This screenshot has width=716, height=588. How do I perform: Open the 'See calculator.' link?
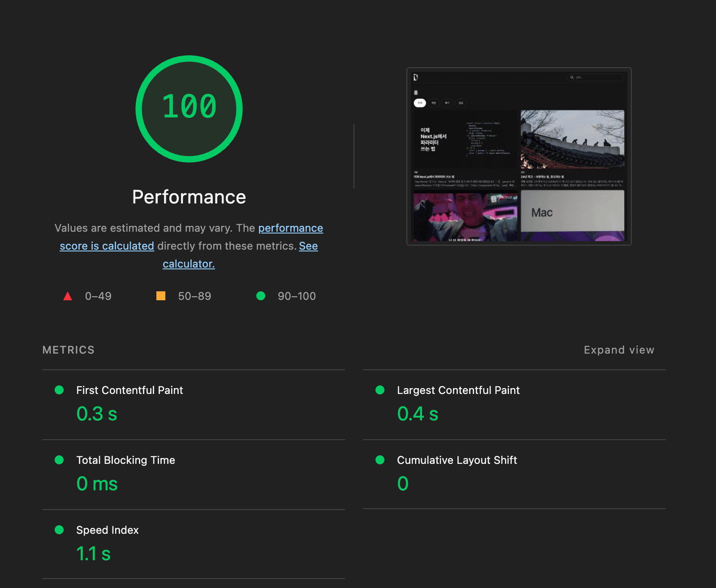(x=240, y=255)
